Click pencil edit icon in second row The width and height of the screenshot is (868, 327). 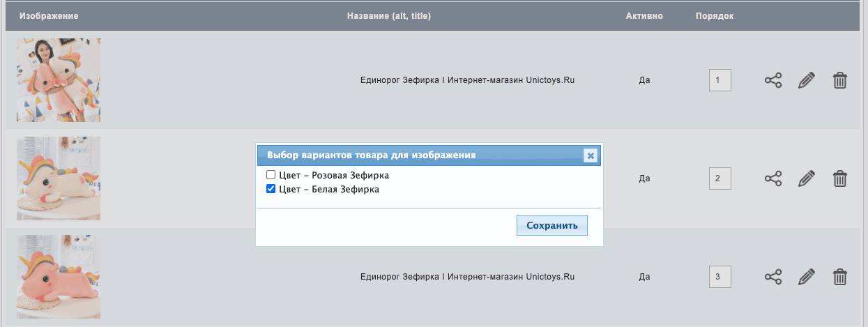(x=806, y=178)
